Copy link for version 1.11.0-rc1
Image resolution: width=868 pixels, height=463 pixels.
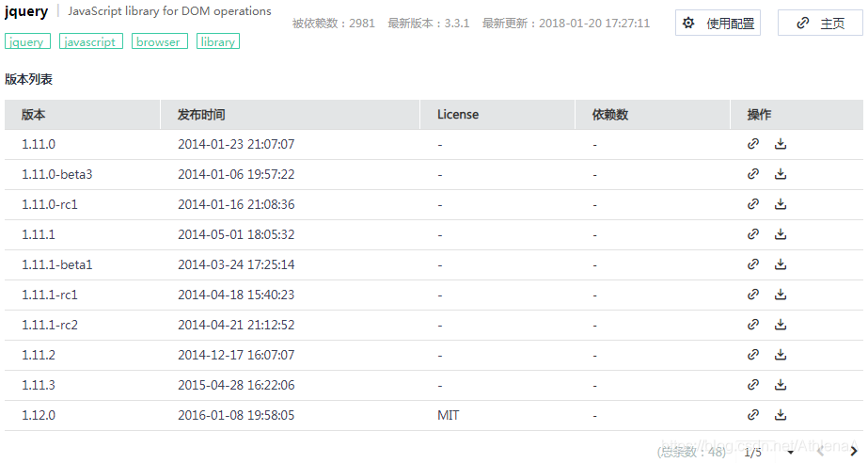point(753,204)
